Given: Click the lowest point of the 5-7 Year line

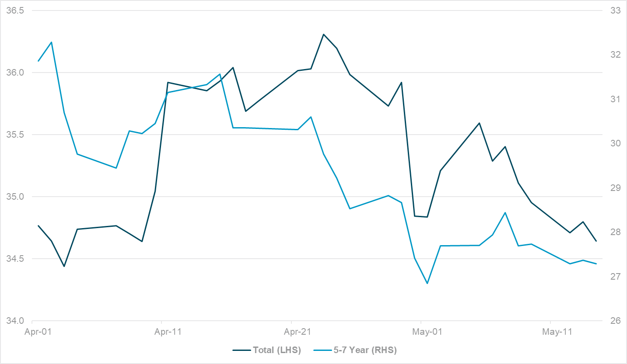Looking at the screenshot, I should [x=427, y=284].
